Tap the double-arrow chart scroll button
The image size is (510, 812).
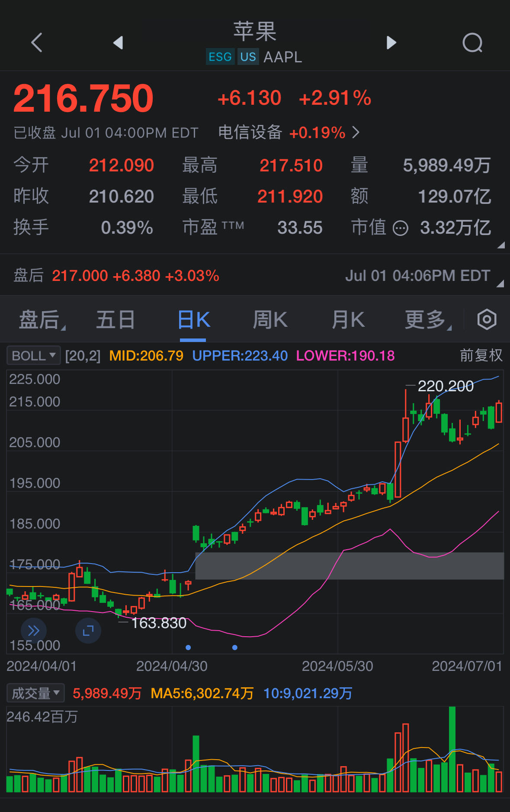34,631
